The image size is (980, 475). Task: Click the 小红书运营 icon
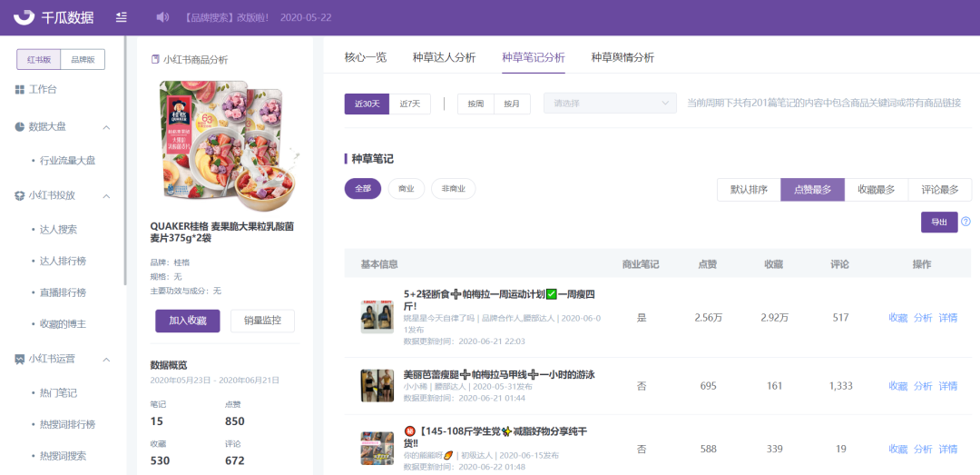coord(19,360)
